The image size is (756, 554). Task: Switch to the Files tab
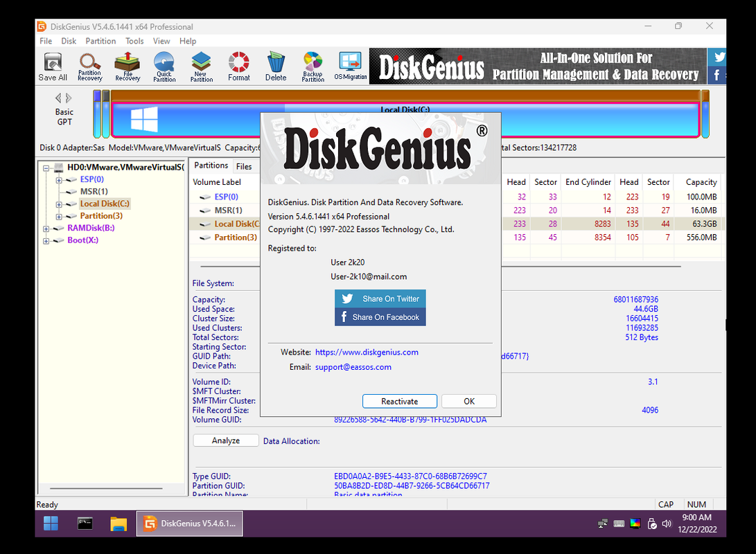pyautogui.click(x=244, y=166)
